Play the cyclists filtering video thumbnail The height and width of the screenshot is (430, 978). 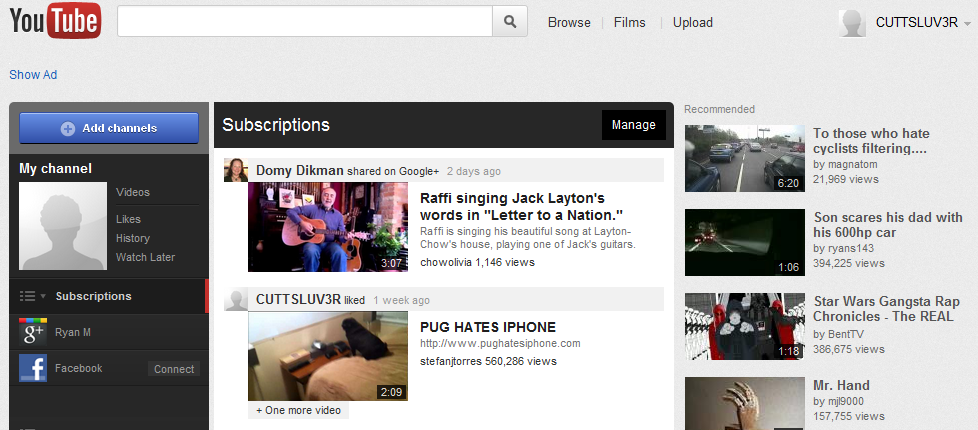745,158
